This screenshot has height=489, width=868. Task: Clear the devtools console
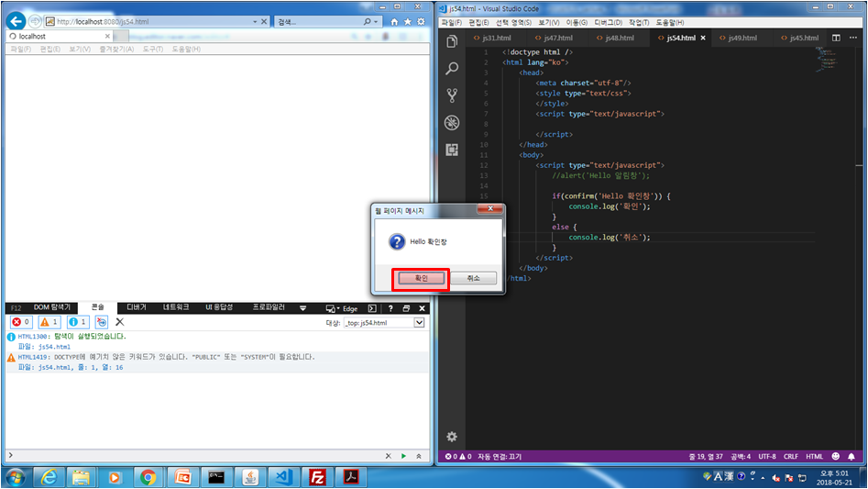119,322
